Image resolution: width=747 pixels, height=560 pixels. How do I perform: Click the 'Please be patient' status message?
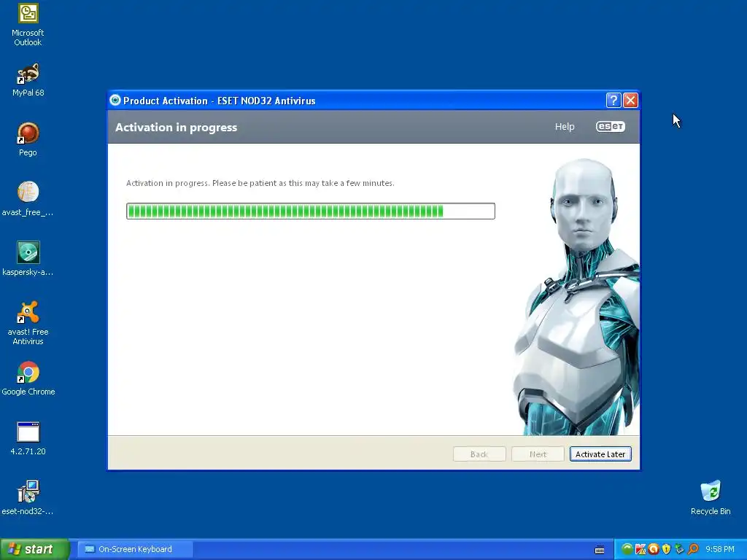pyautogui.click(x=260, y=183)
